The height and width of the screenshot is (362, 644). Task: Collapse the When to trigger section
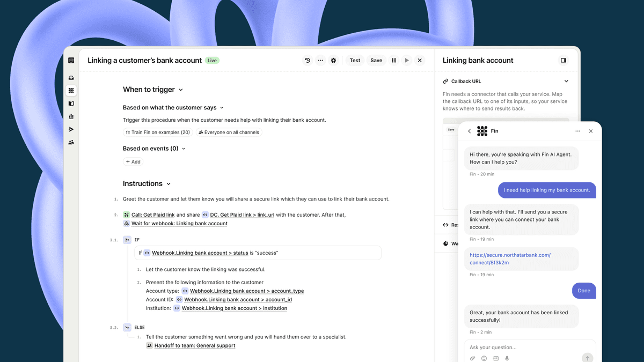click(x=181, y=90)
